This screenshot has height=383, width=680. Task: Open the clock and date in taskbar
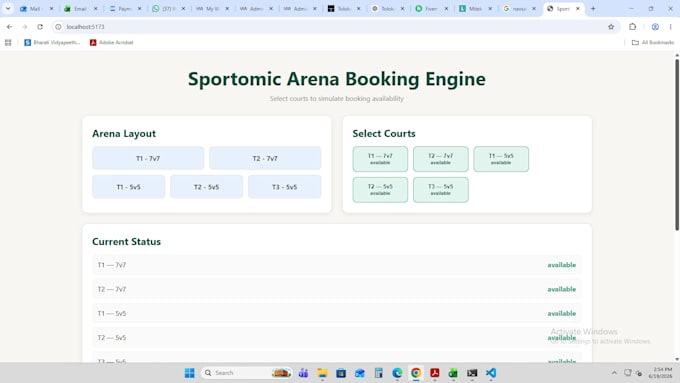660,373
